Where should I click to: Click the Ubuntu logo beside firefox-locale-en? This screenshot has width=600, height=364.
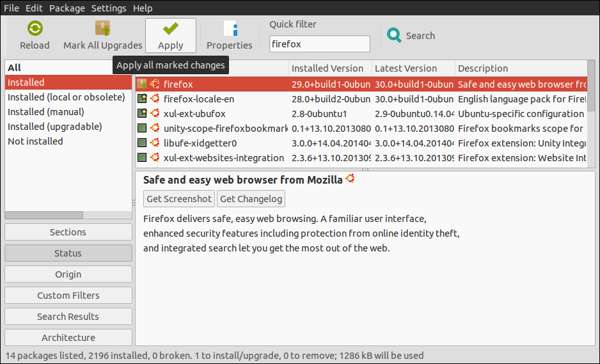(155, 99)
